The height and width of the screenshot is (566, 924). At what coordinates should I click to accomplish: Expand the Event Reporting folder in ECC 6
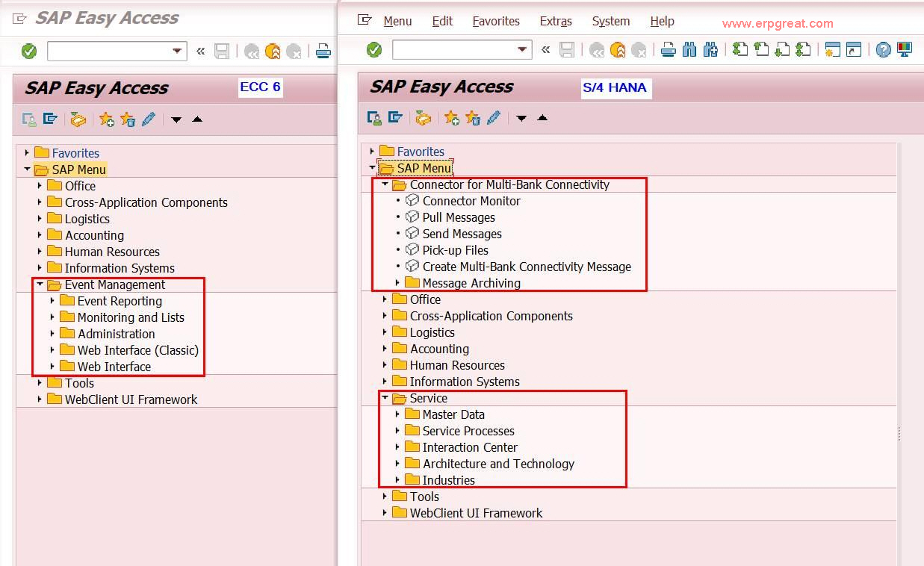click(x=52, y=301)
